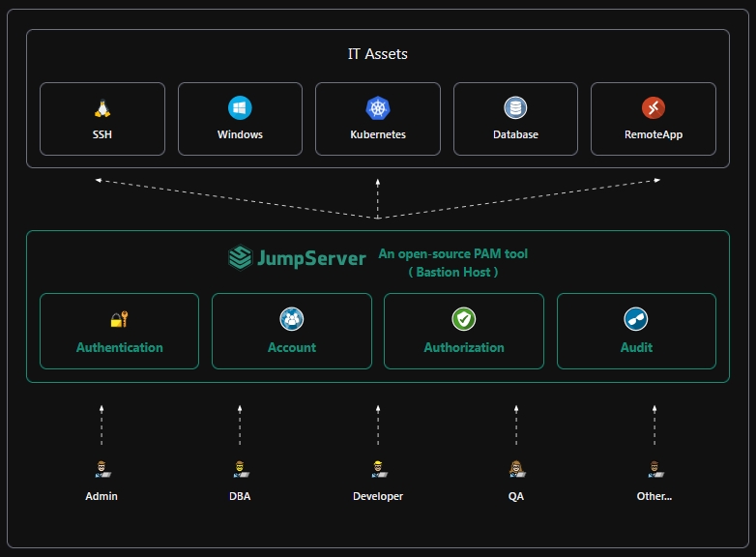
Task: Click the QA label
Action: coord(516,496)
